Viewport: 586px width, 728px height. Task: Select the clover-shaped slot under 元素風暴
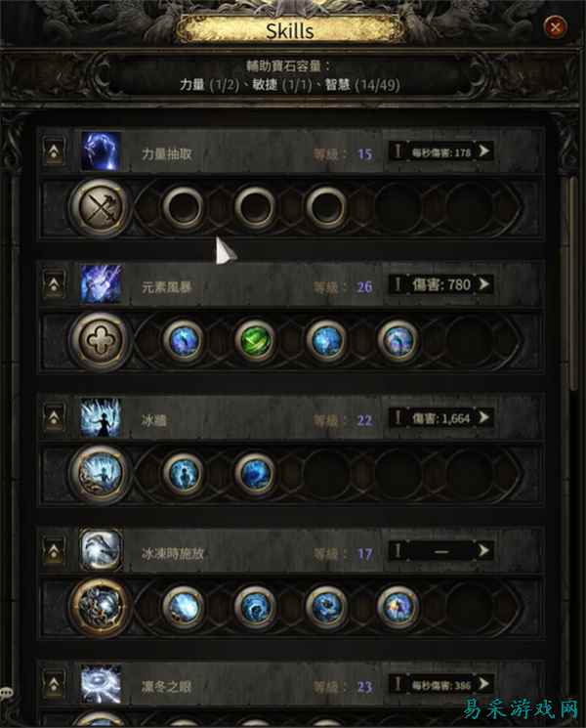(100, 341)
